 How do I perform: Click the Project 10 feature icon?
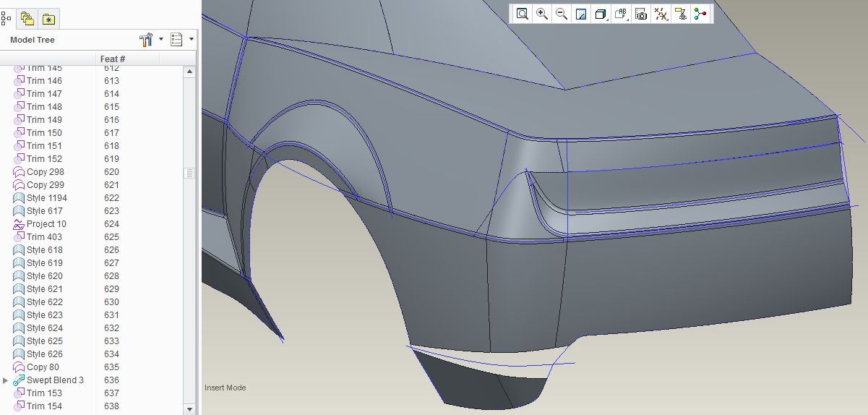coord(19,224)
